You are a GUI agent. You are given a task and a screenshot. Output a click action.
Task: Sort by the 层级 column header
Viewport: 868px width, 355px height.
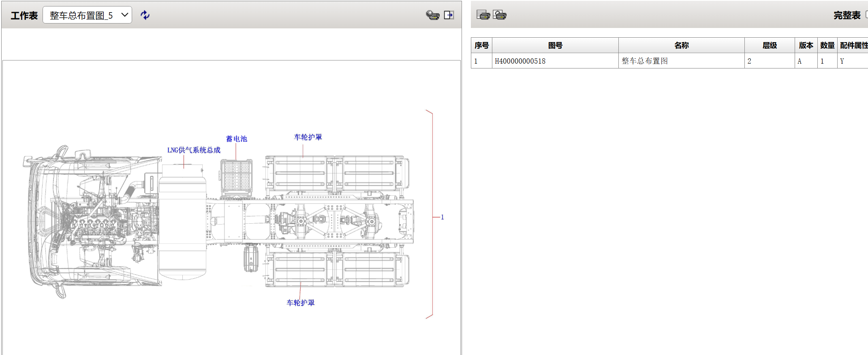pyautogui.click(x=769, y=45)
